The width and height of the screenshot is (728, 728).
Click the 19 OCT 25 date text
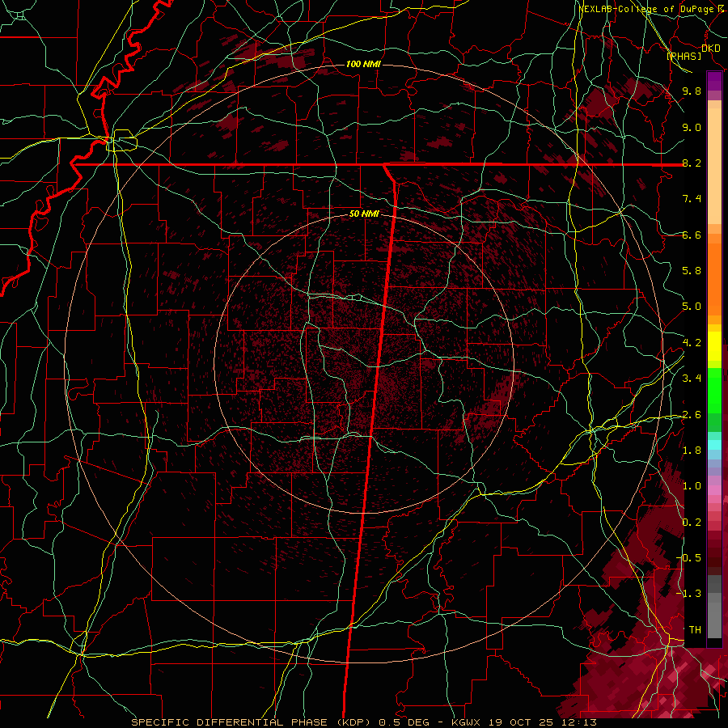(520, 722)
